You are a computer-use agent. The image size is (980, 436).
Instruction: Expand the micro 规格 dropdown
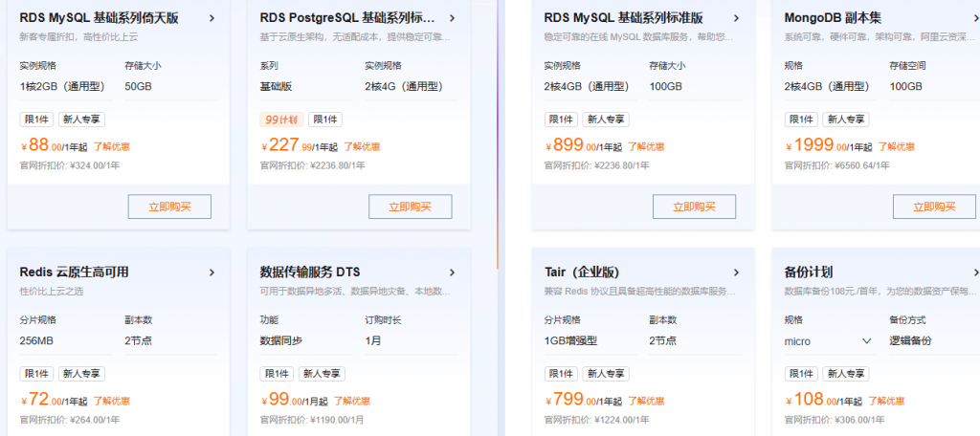pos(867,340)
